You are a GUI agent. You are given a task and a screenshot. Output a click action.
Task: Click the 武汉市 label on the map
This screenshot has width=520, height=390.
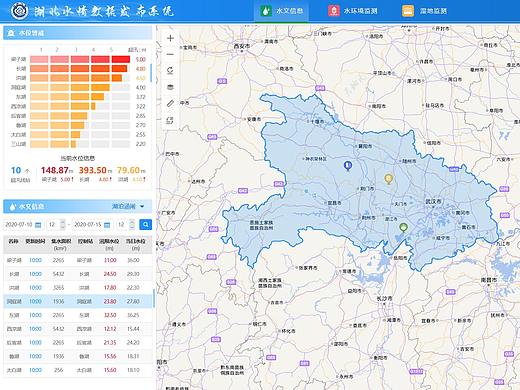click(433, 201)
